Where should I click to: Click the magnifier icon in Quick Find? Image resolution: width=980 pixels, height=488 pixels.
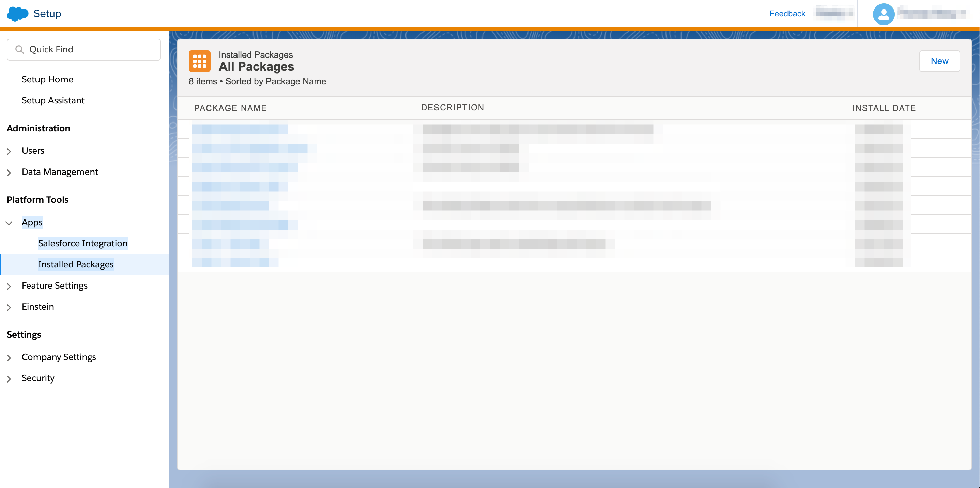point(20,49)
